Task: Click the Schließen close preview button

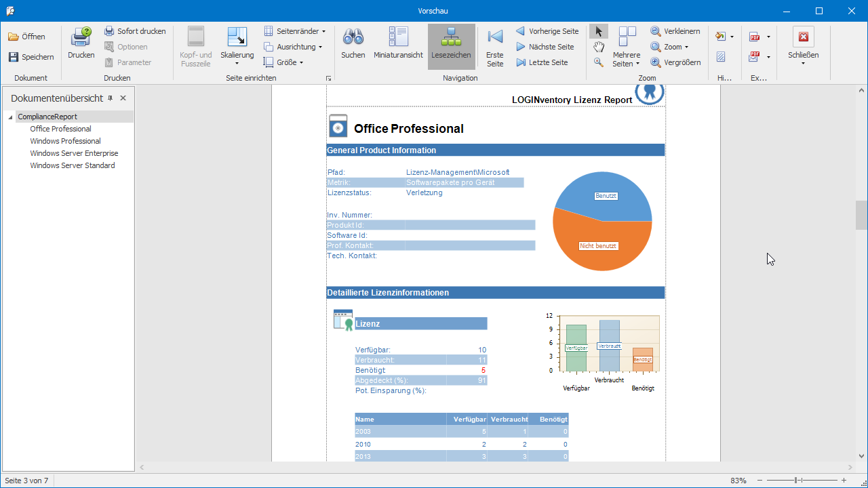Action: (x=803, y=46)
